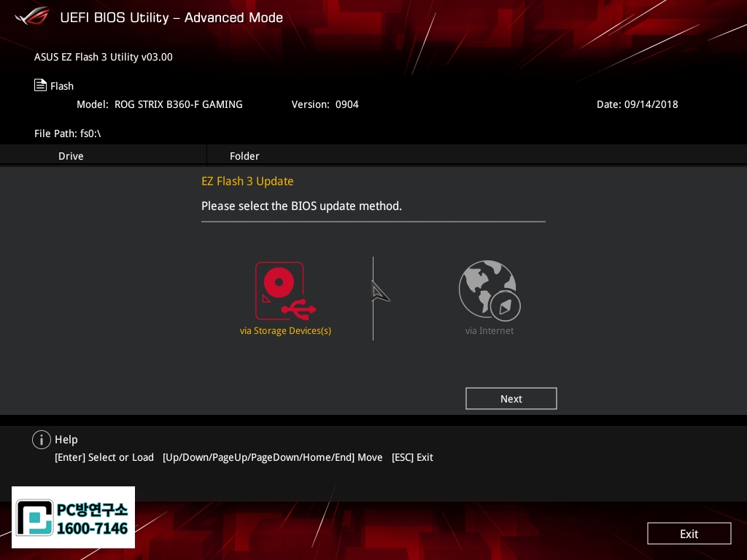Select the via Storage Device(s) icon
747x560 pixels.
pyautogui.click(x=285, y=291)
